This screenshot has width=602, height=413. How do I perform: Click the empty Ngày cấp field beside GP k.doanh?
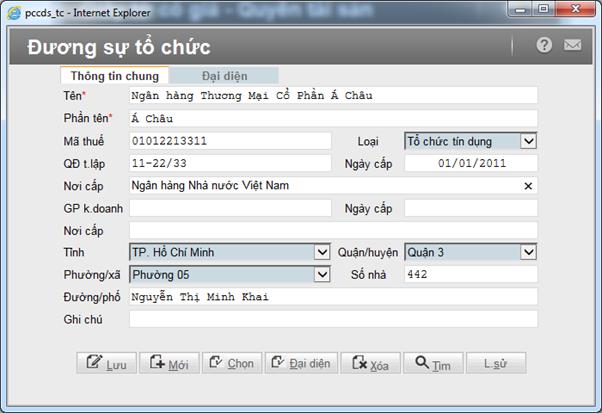(471, 208)
